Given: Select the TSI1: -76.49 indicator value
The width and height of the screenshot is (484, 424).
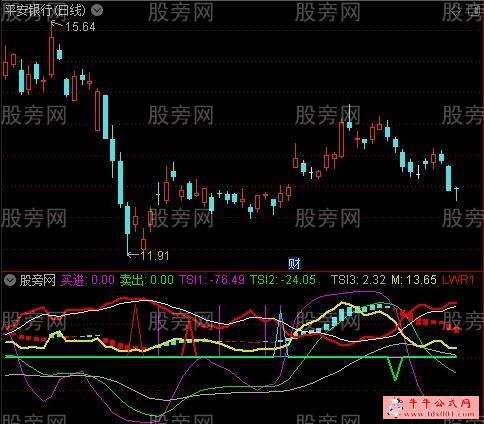Looking at the screenshot, I should 212,280.
